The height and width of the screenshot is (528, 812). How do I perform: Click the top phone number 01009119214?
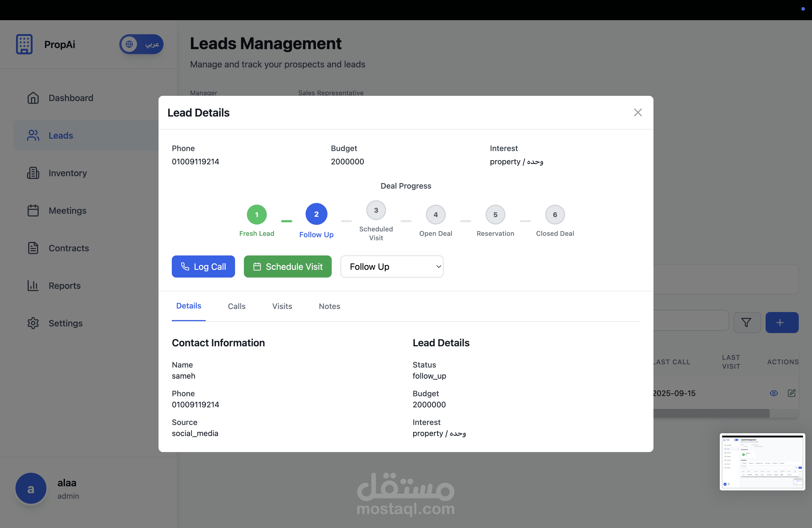click(x=196, y=162)
